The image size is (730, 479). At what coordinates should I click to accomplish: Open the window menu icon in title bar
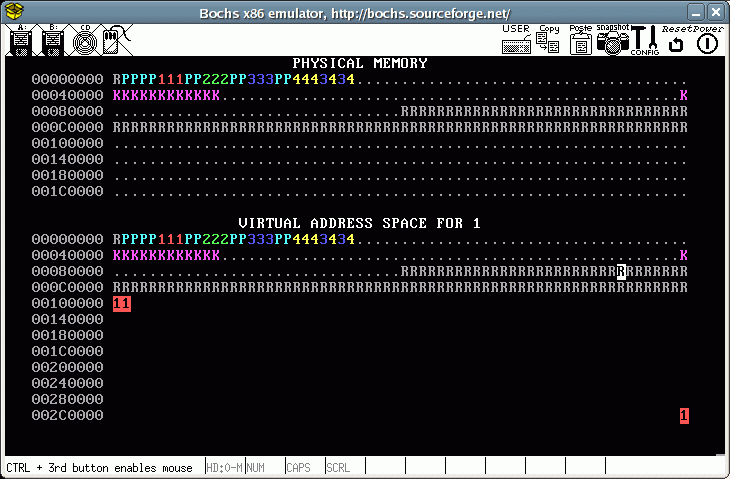(14, 9)
